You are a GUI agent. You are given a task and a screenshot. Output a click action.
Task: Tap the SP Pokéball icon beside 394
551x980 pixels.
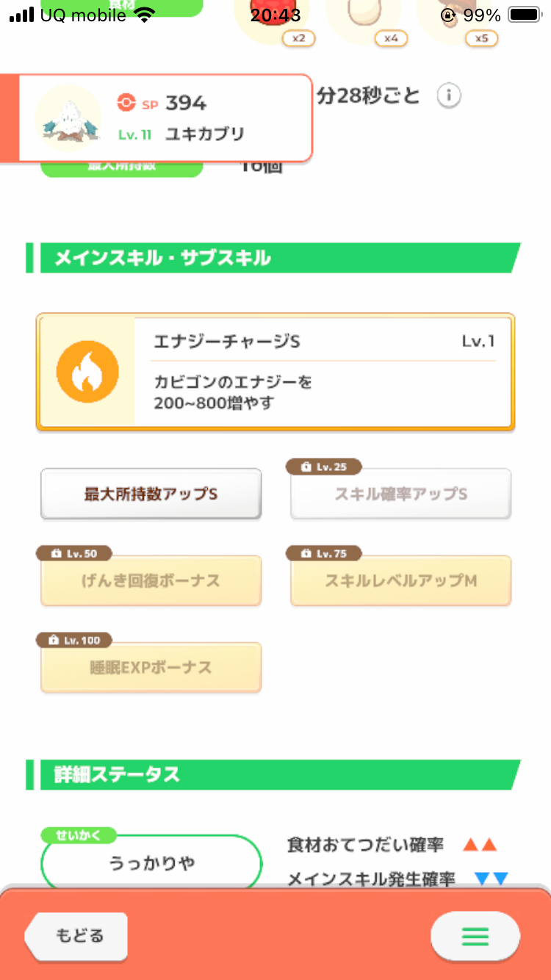(126, 103)
